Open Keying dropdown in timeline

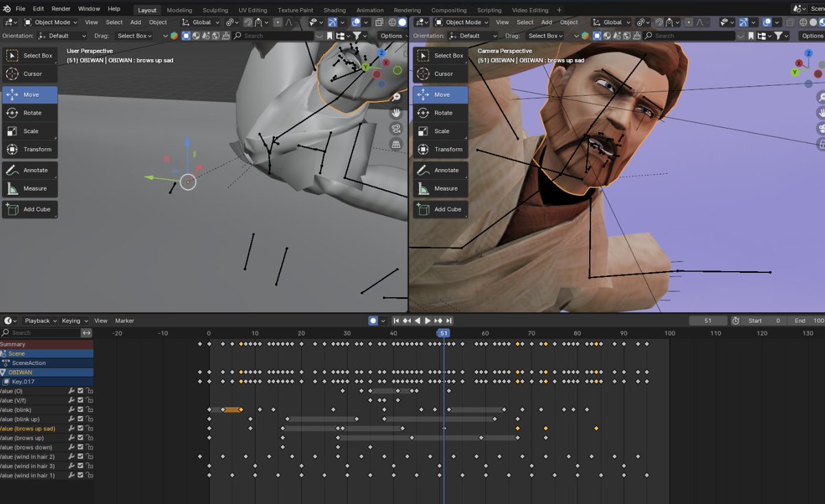click(x=74, y=320)
